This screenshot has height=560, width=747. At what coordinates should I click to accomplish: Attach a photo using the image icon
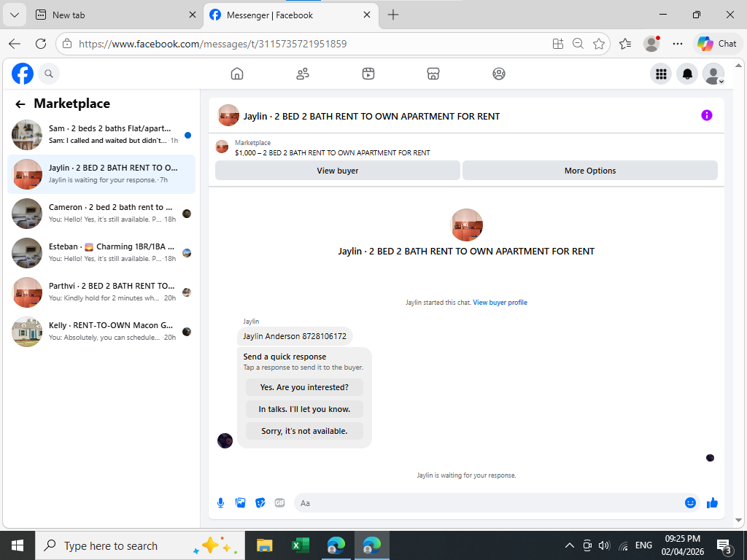coord(241,503)
